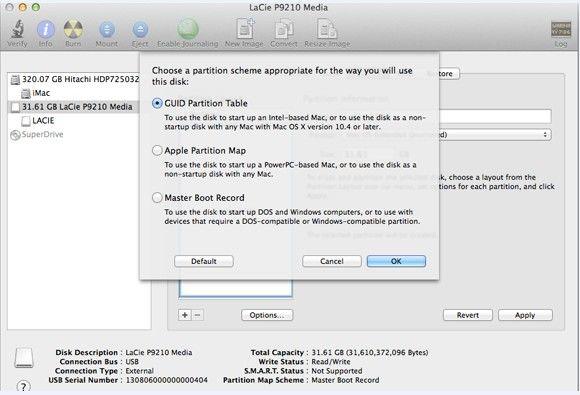Click the partition Name input field

[x=495, y=117]
